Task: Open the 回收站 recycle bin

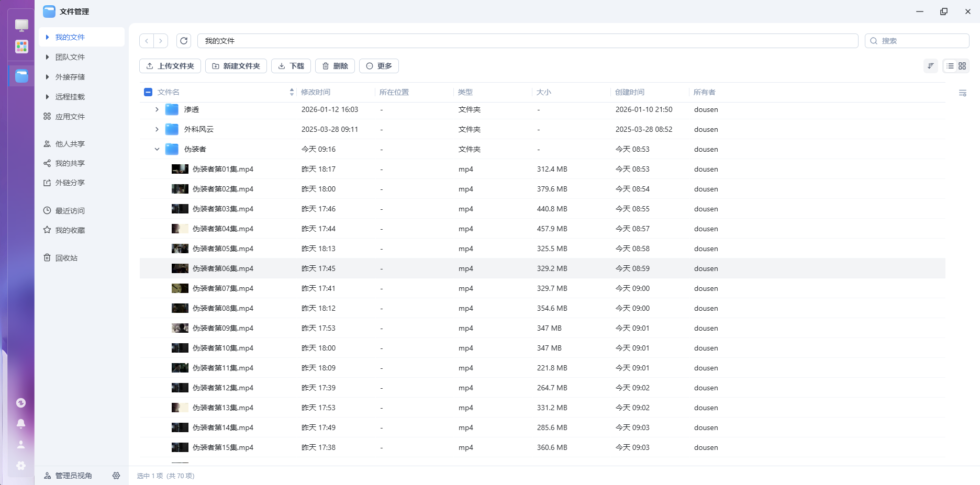Action: click(66, 257)
